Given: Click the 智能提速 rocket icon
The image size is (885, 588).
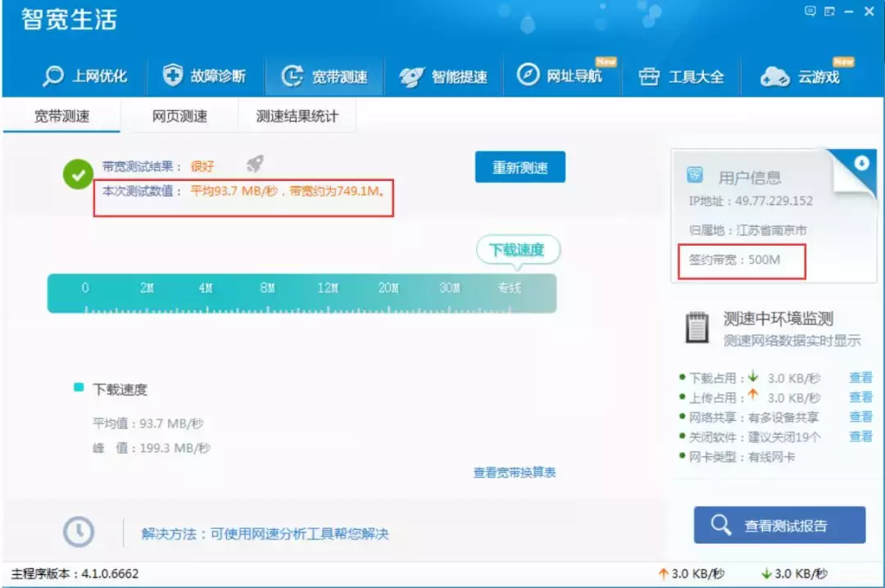Looking at the screenshot, I should coord(413,75).
